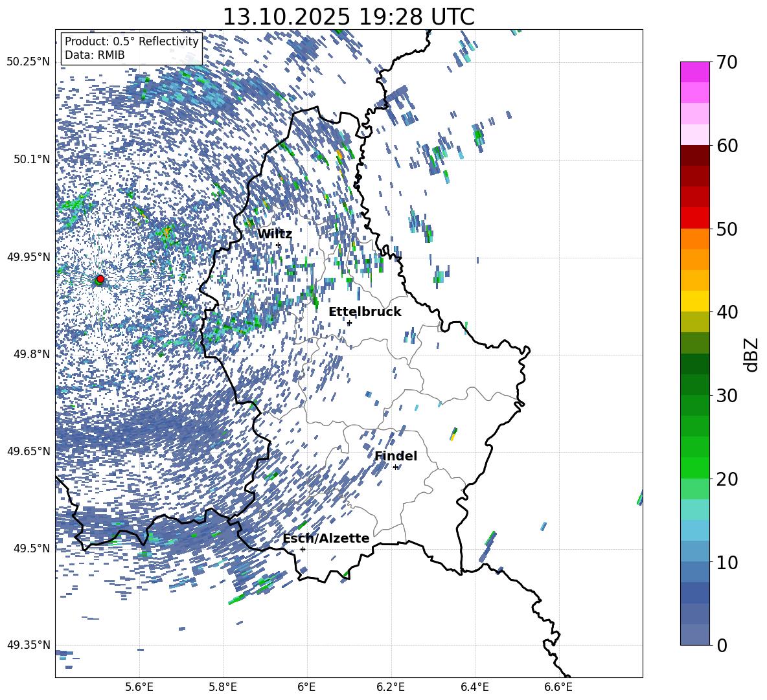Select the Esch/Alzette city label
The width and height of the screenshot is (767, 700).
click(326, 538)
